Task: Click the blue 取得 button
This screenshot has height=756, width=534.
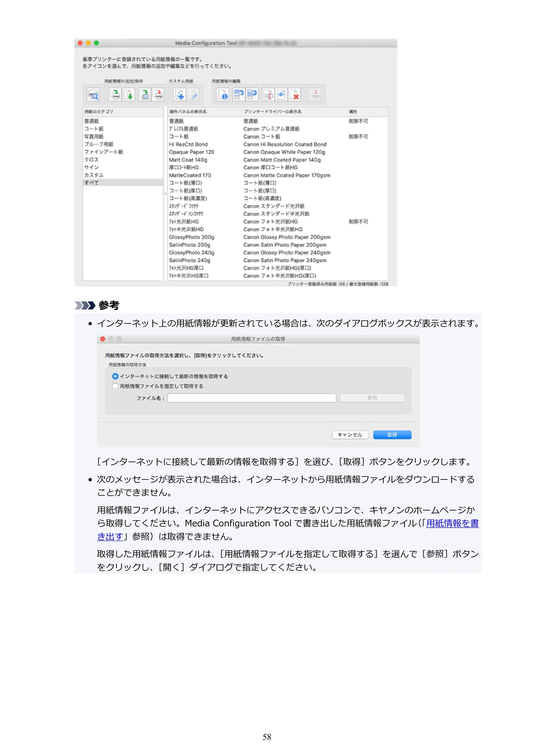Action: [392, 435]
